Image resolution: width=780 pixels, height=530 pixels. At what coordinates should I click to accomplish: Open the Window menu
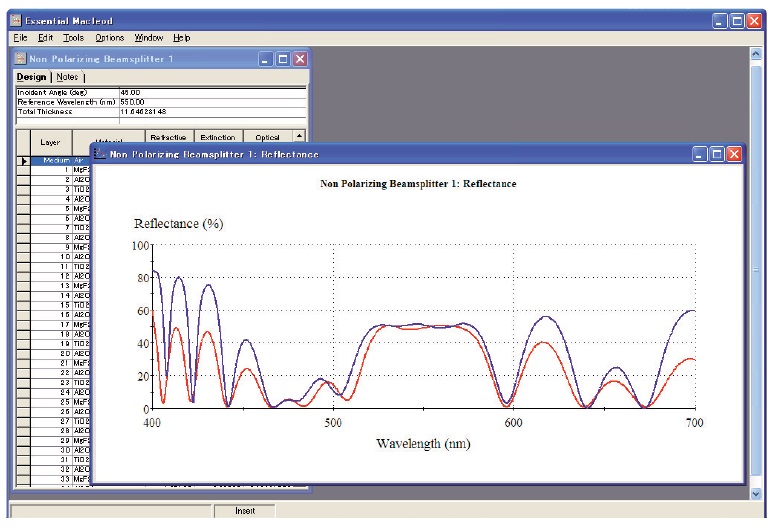[x=149, y=37]
